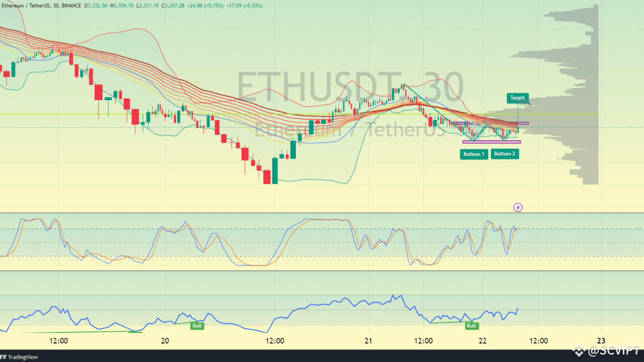644x362 pixels.
Task: Click the open value 3,332.50
Action: click(x=99, y=5)
